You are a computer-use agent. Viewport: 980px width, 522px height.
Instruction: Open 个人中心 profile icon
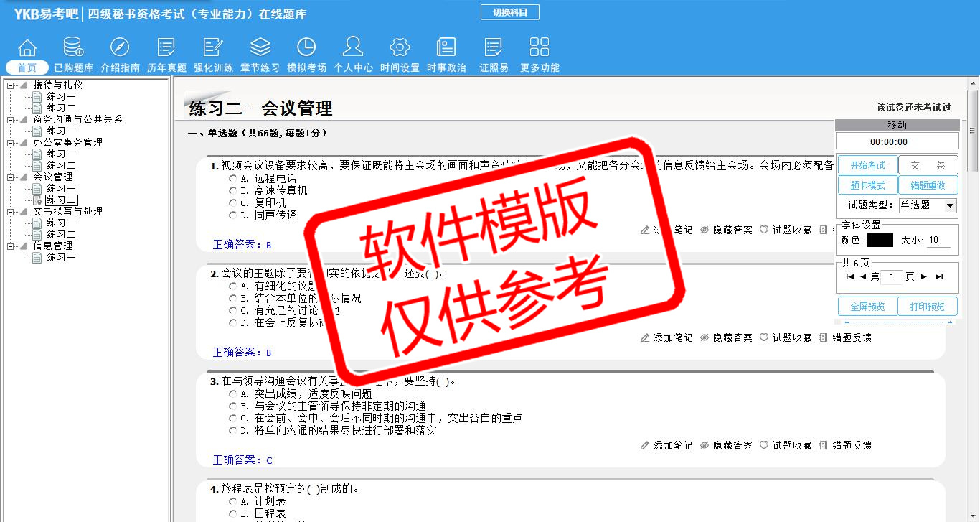coord(353,48)
